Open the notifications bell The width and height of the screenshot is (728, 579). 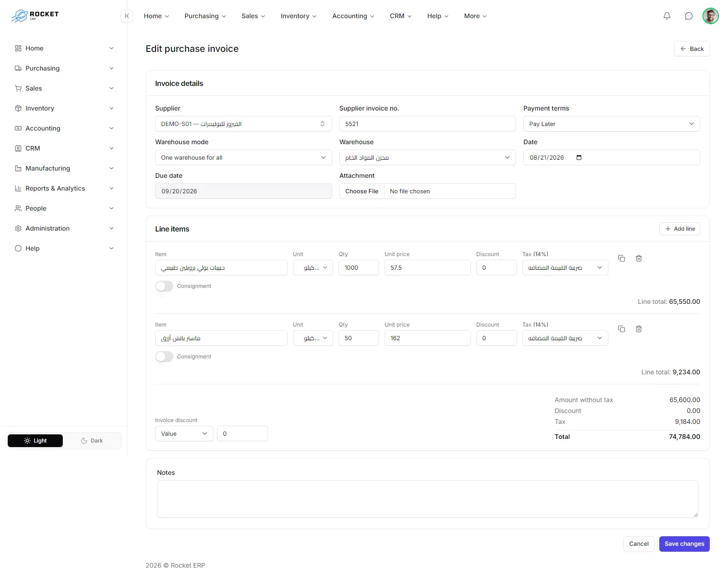click(667, 16)
